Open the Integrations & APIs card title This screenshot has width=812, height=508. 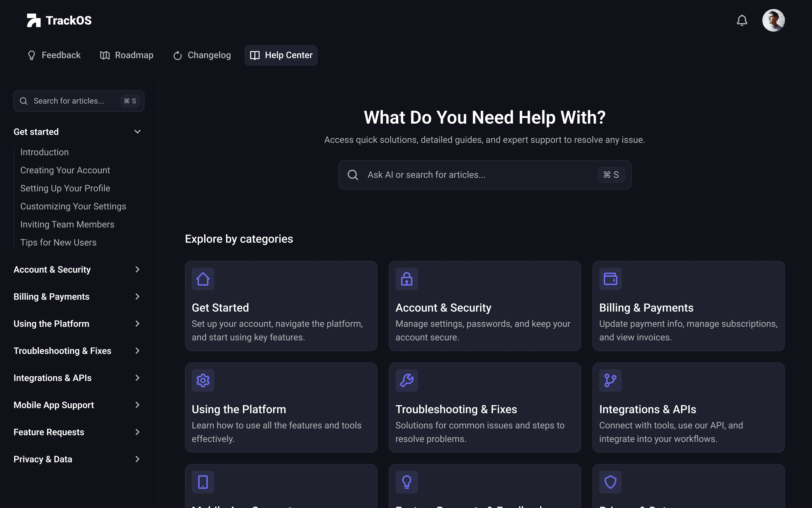(x=648, y=409)
